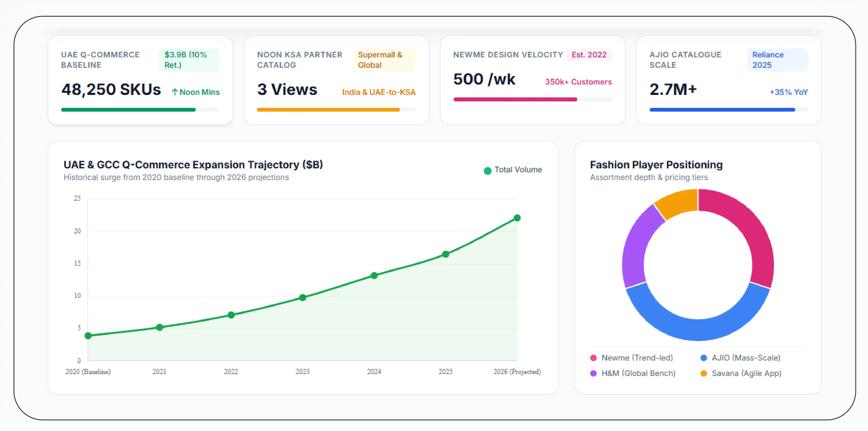
Task: Click 'Assortment depth & pricing tiers' subtitle
Action: 649,178
